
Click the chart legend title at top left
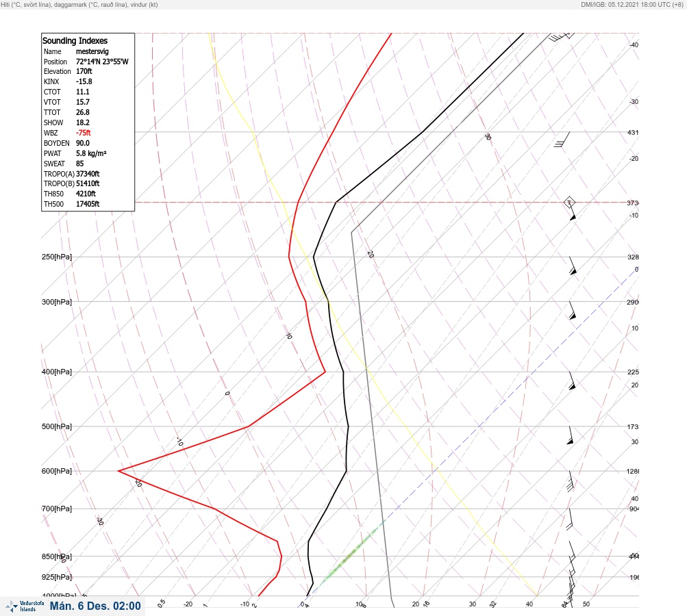(79, 5)
